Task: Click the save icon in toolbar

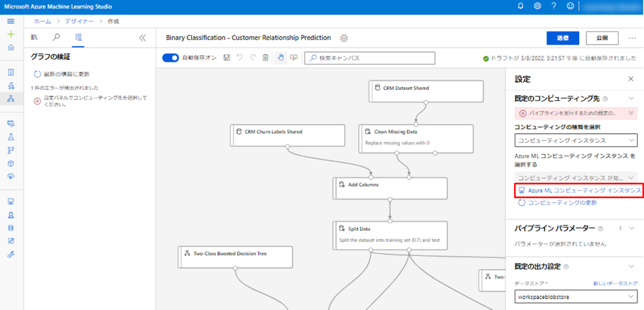Action: coord(227,58)
